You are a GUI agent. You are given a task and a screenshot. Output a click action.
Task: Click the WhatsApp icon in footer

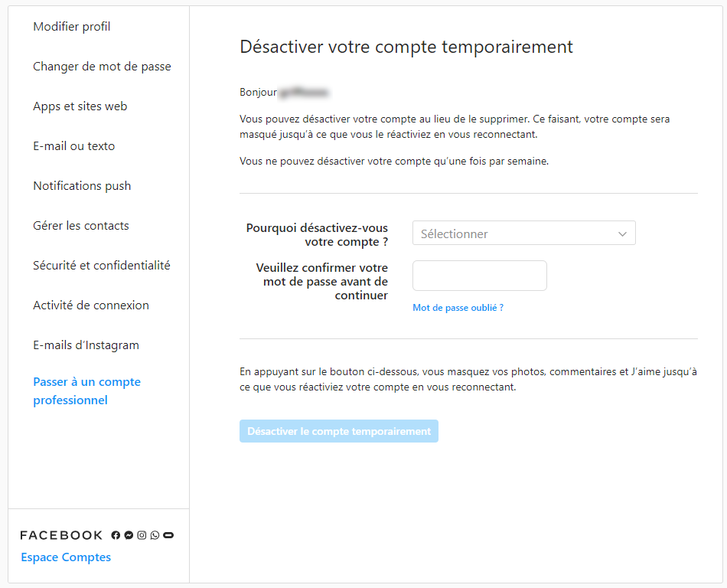(155, 535)
